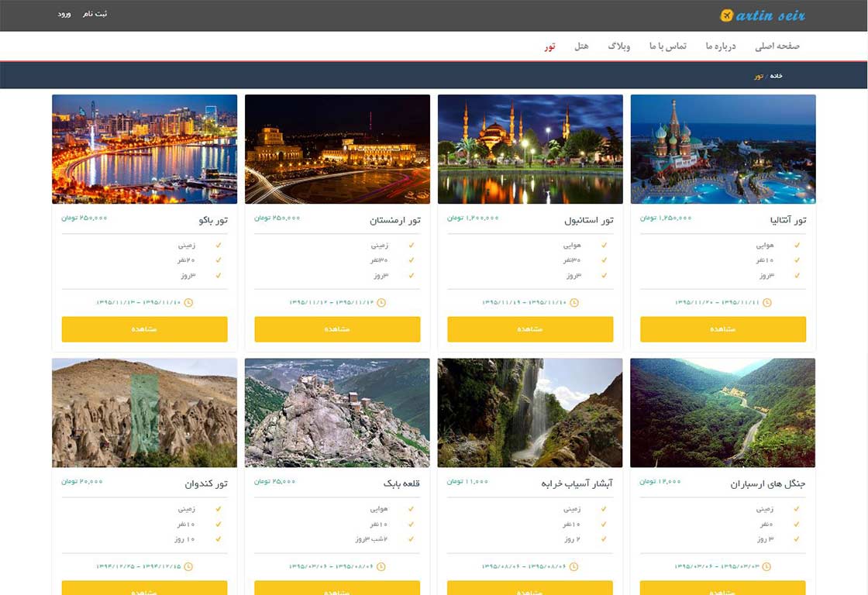
Task: Click the clock icon in تور استانبول card
Action: (574, 303)
